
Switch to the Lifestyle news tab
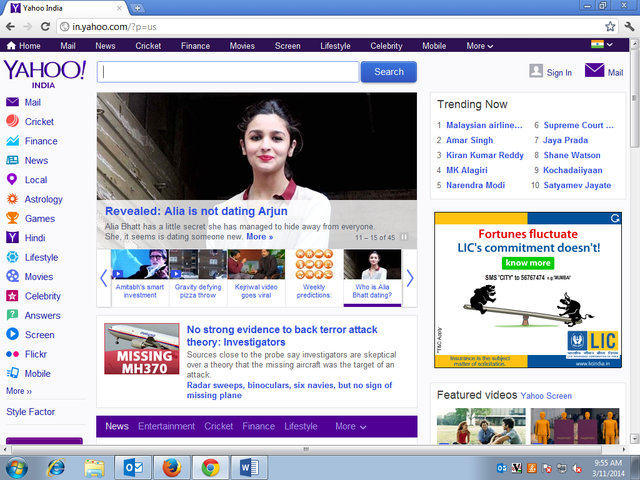[301, 426]
